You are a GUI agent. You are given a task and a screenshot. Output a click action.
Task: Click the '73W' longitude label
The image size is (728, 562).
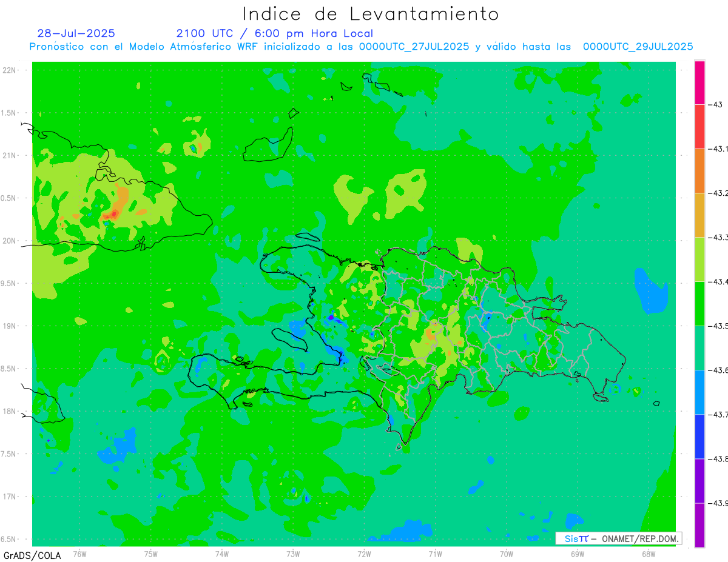[x=293, y=554]
